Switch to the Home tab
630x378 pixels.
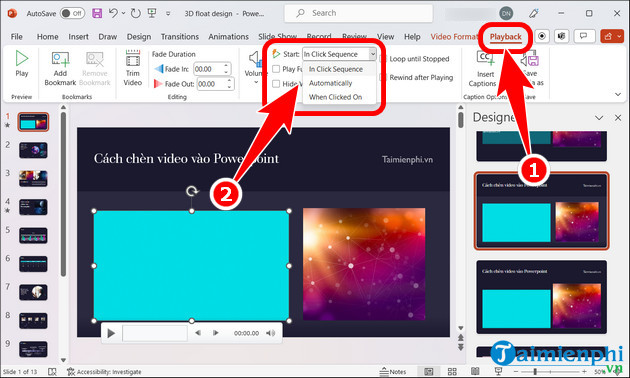47,37
